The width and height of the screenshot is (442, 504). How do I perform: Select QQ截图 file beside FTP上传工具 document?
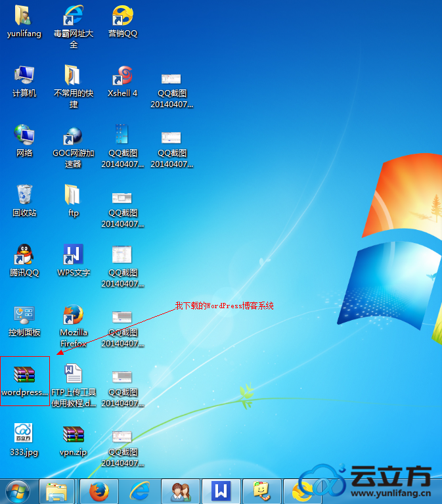coord(123,389)
